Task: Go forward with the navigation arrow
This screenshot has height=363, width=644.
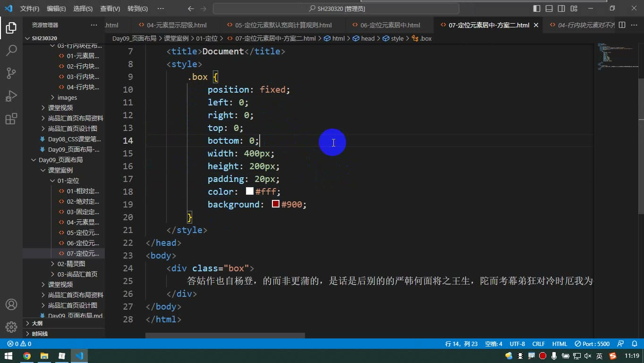Action: 203,9
